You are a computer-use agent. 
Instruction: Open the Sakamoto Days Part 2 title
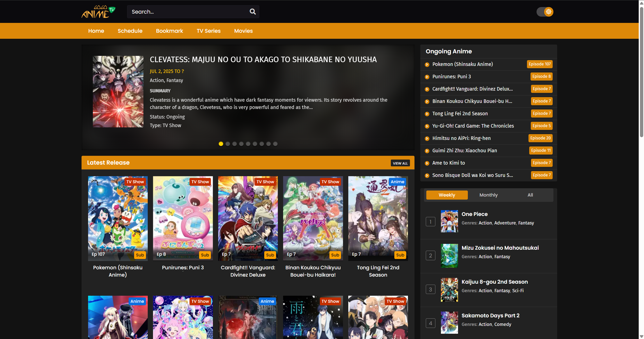[x=490, y=316]
